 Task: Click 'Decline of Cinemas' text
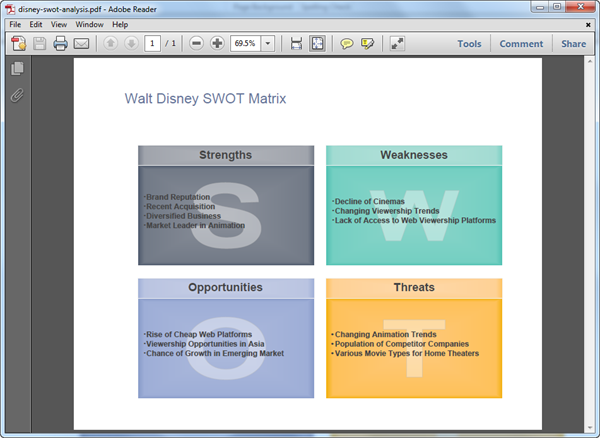(370, 202)
